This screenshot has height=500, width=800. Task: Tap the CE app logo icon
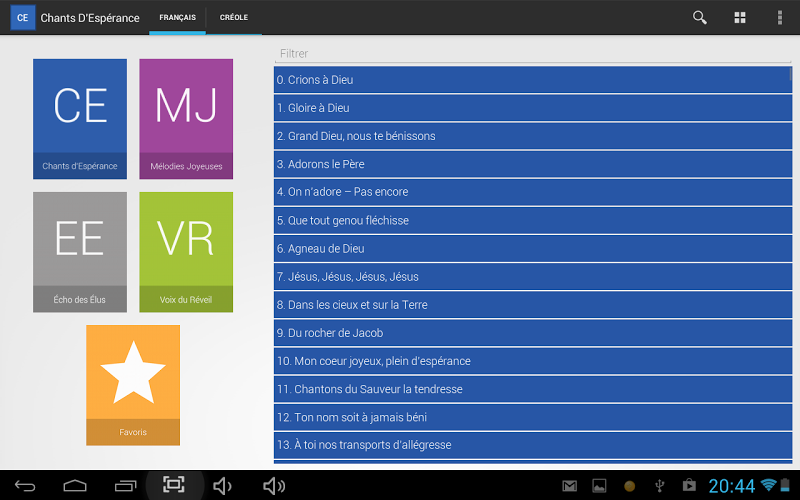(x=22, y=17)
